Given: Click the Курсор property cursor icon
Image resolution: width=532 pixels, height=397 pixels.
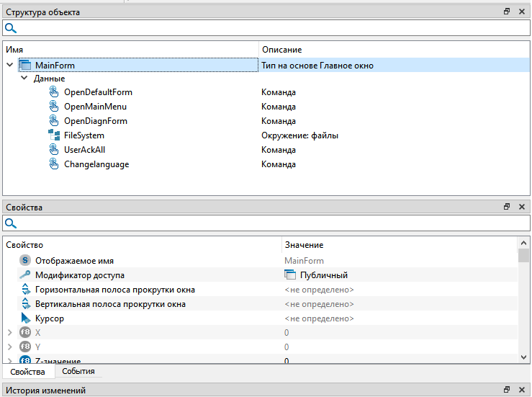Looking at the screenshot, I should 25,318.
